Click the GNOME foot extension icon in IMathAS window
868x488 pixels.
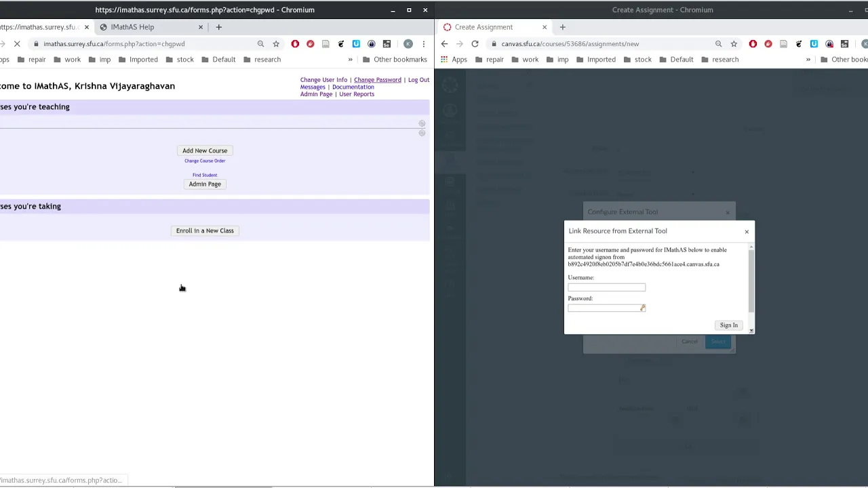pos(340,44)
